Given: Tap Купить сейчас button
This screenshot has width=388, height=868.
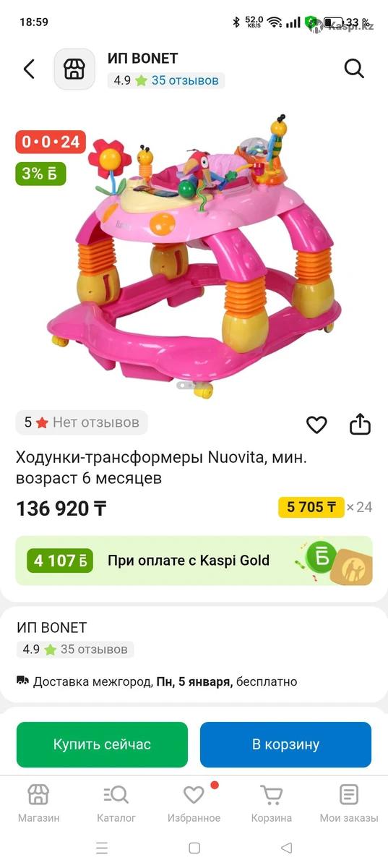Looking at the screenshot, I should click(102, 744).
